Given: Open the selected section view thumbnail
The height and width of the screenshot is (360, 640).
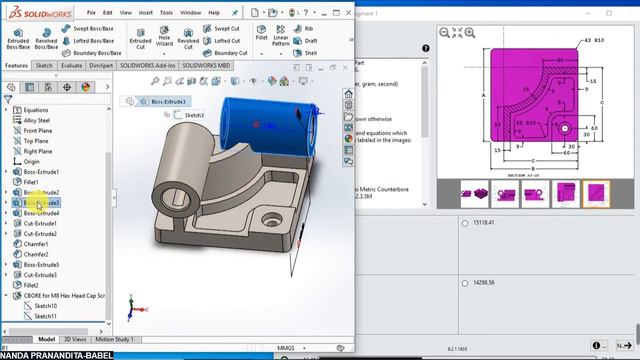Looking at the screenshot, I should tap(596, 194).
